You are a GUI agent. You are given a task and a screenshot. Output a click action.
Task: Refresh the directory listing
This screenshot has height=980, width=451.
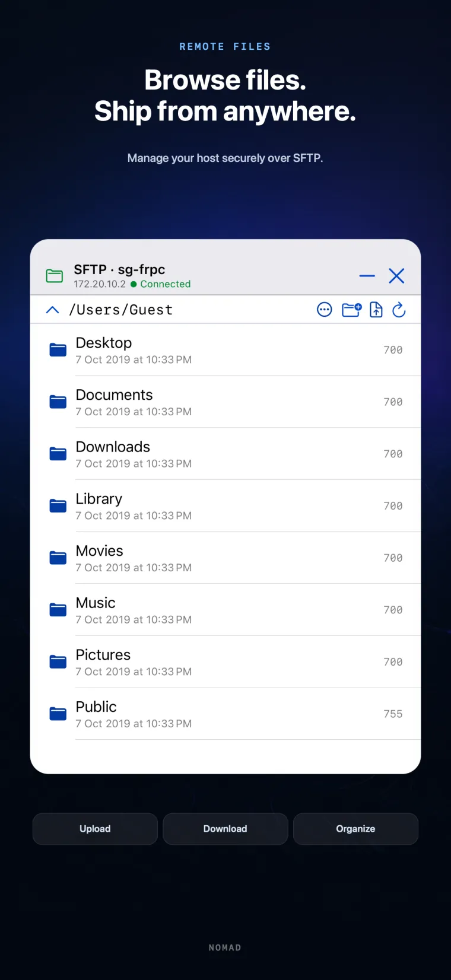pyautogui.click(x=399, y=310)
